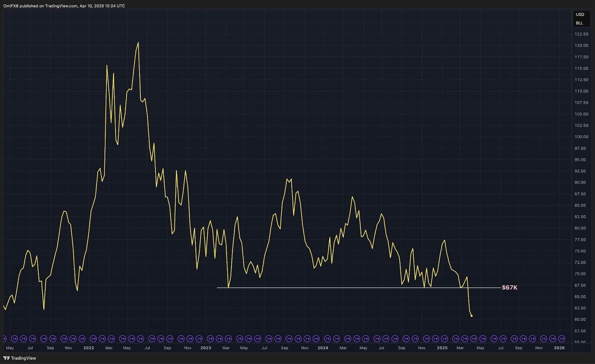Click the yellow price line at its lowest point
The image size is (595, 364).
471,315
